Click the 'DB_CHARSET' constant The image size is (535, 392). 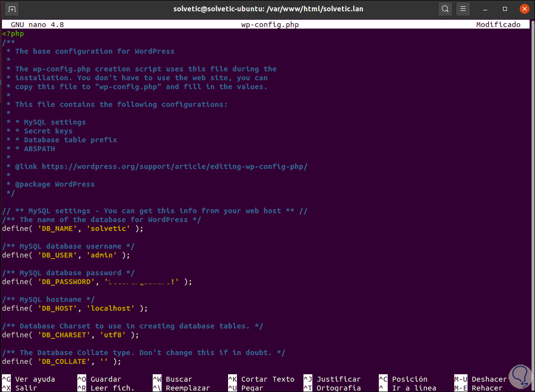tap(64, 335)
